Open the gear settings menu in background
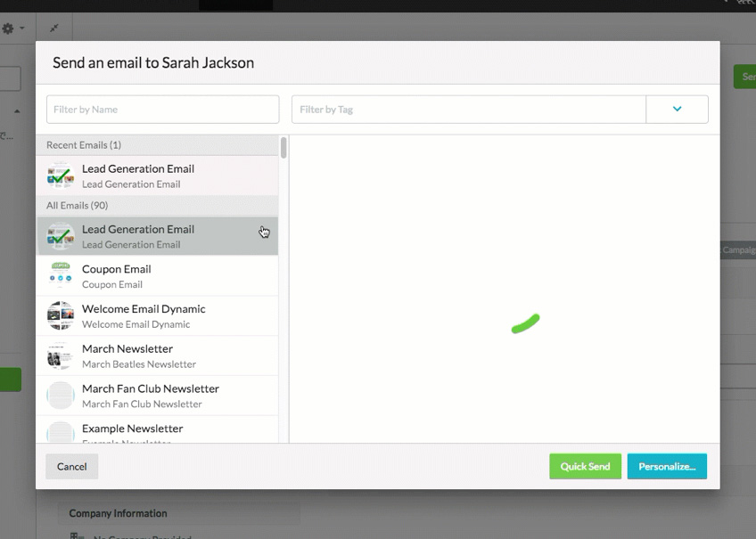The image size is (756, 539). click(13, 29)
